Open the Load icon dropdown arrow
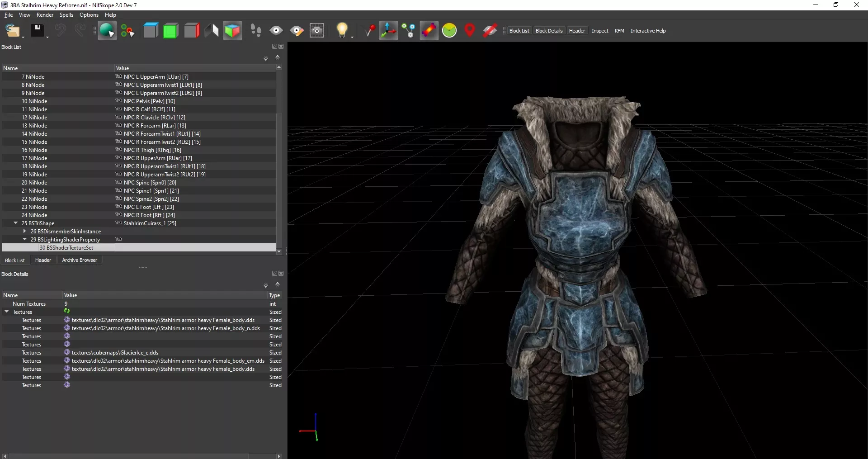Screen dimensions: 868x459 tap(23, 37)
